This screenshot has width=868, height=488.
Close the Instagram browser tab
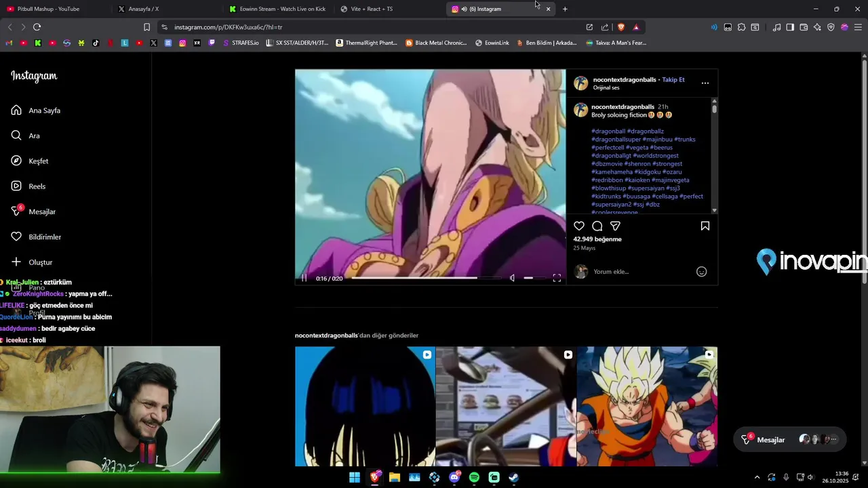point(548,9)
